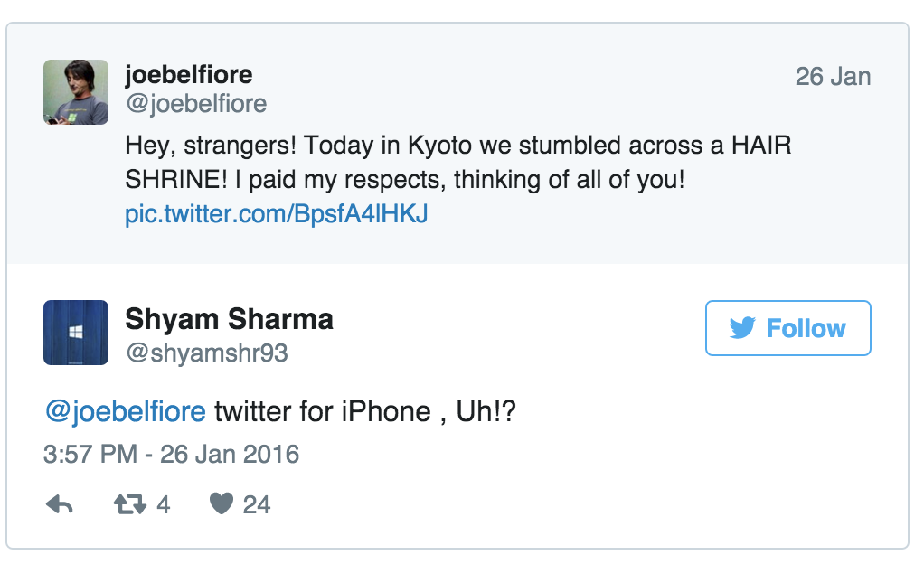Click the like count of 24
This screenshot has height=564, width=924.
tap(257, 504)
